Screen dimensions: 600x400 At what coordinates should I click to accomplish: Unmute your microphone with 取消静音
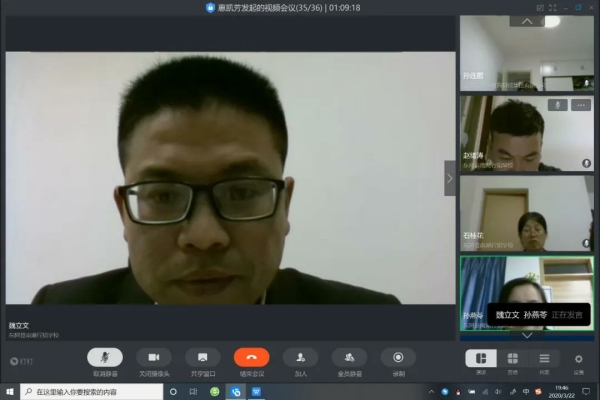pyautogui.click(x=105, y=358)
